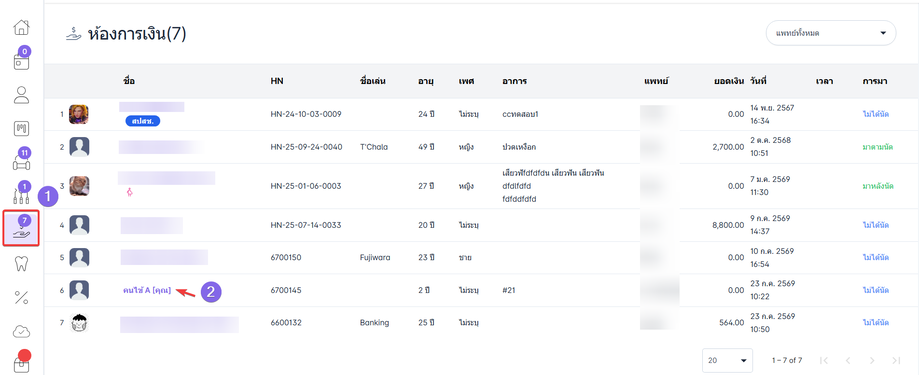Click the ยอดเงิน column header

[x=729, y=81]
